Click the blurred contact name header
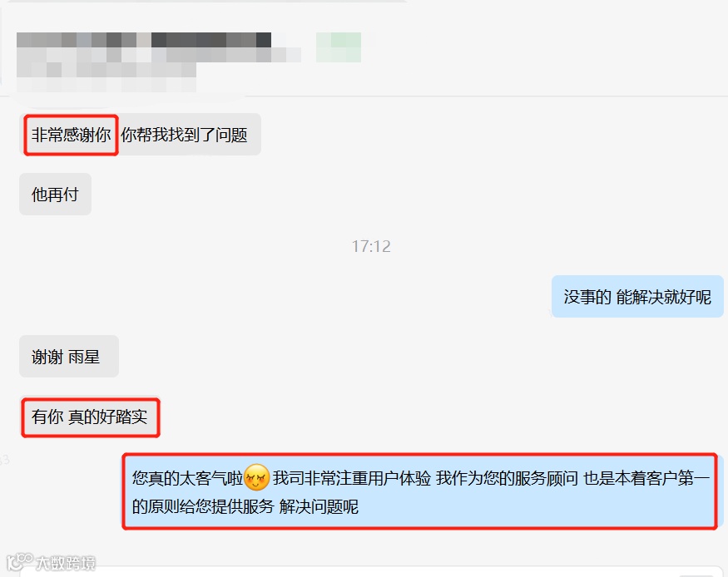 144,40
